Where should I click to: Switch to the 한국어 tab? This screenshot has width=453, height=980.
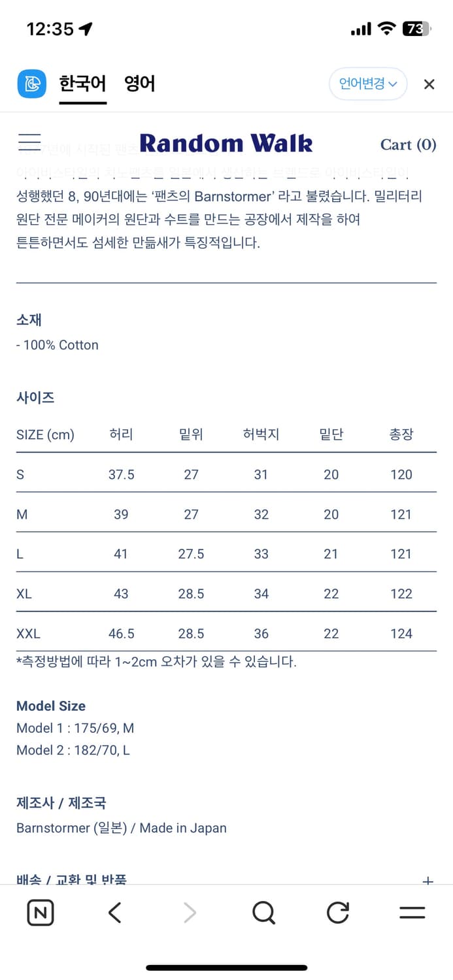click(82, 84)
